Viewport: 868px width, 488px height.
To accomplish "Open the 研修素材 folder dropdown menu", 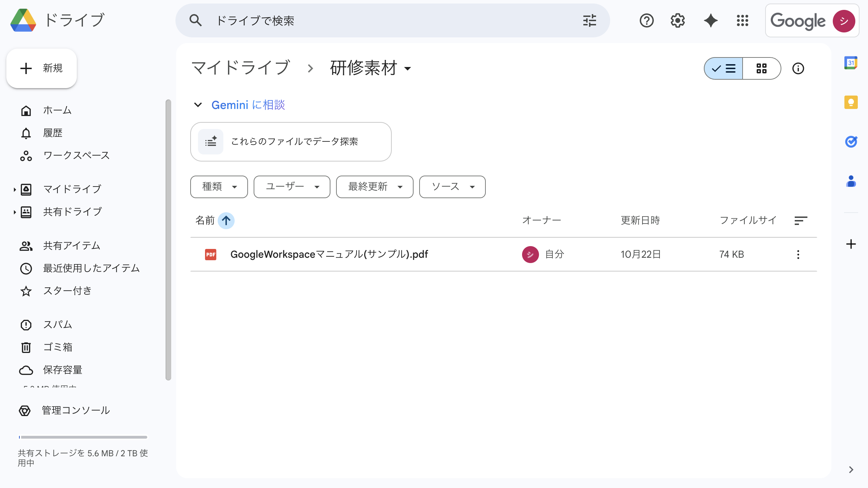I will [x=408, y=69].
